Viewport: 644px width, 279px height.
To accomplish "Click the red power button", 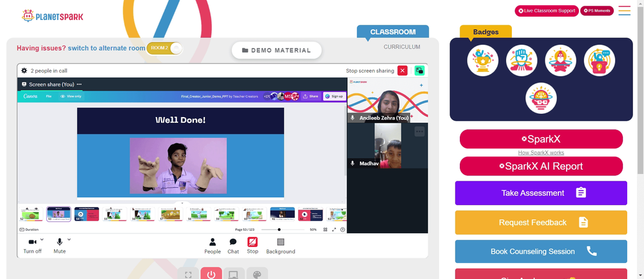I will 211,274.
